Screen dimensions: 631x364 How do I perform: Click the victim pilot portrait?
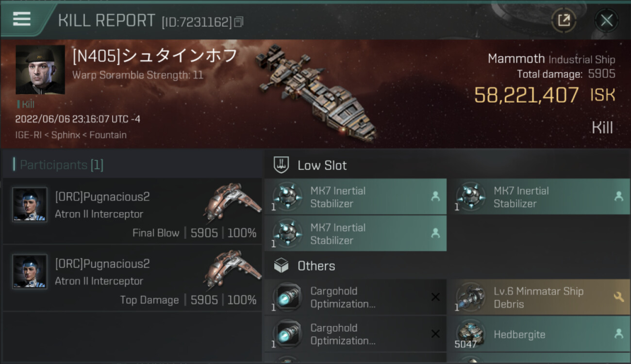click(x=40, y=70)
